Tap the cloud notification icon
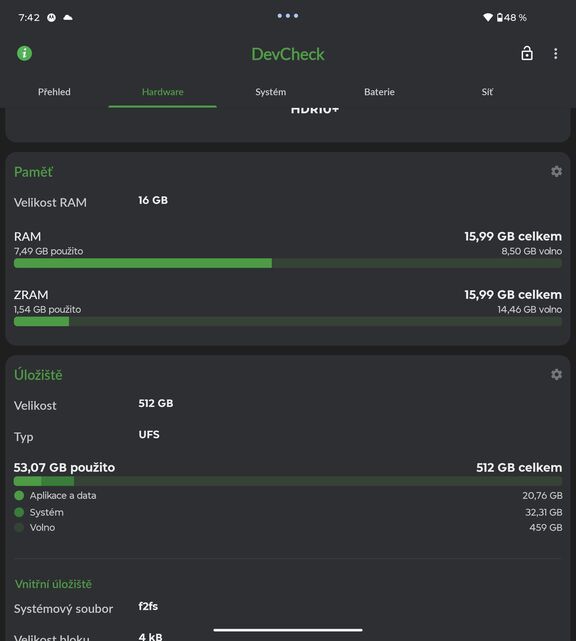576x641 pixels. coord(68,18)
